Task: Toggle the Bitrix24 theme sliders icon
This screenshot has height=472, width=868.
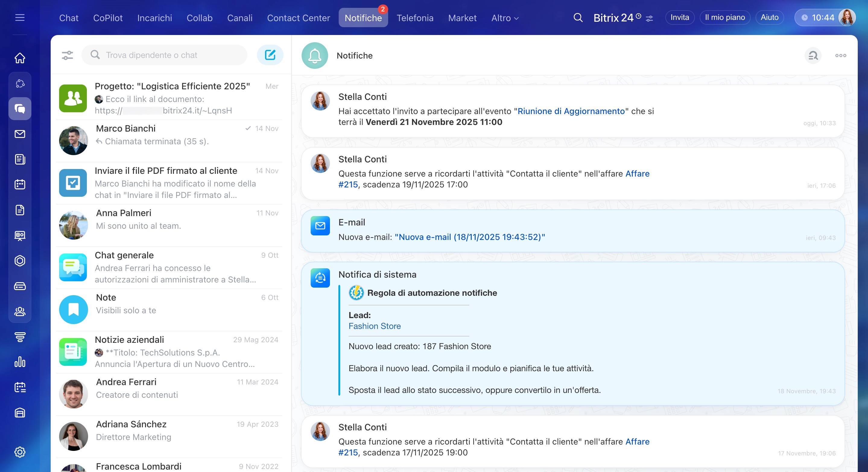Action: (x=649, y=18)
